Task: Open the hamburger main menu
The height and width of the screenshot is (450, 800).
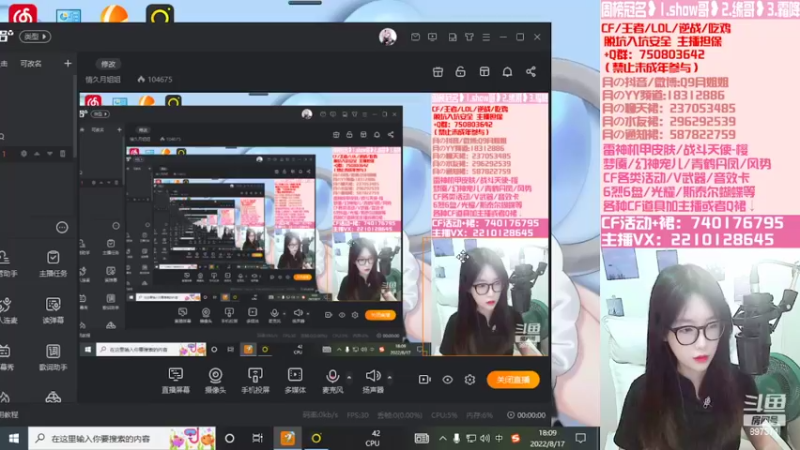Action: tap(486, 37)
